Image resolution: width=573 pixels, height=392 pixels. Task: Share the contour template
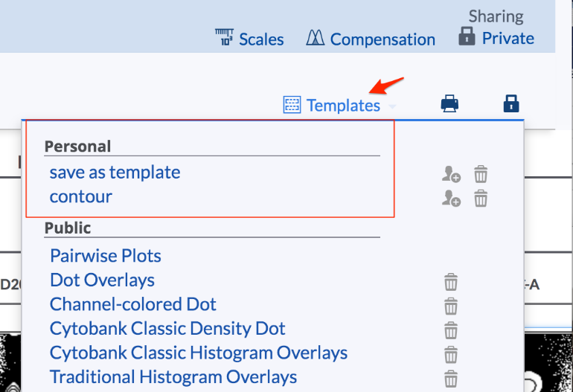[451, 199]
